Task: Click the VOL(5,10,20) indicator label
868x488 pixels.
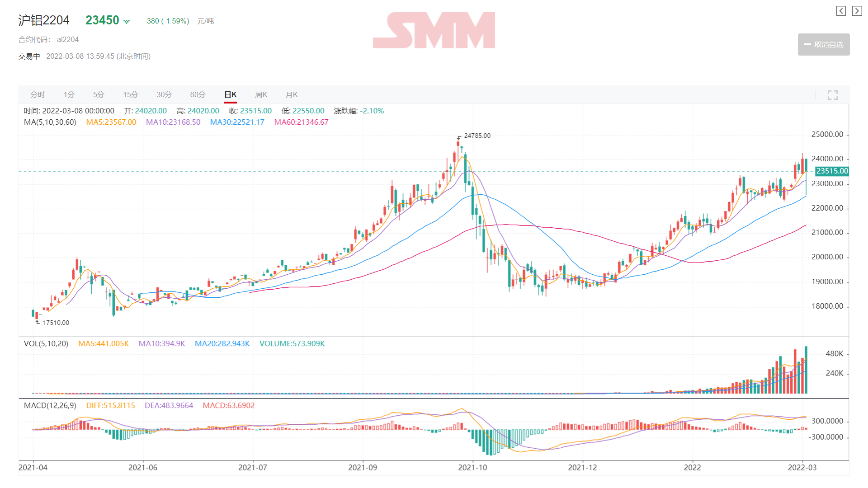Action: pyautogui.click(x=46, y=343)
